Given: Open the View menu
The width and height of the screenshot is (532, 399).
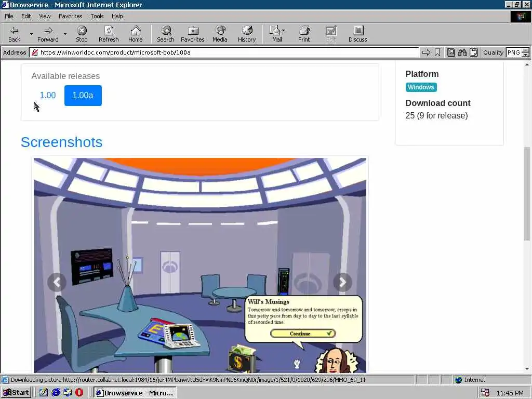Looking at the screenshot, I should [x=45, y=16].
